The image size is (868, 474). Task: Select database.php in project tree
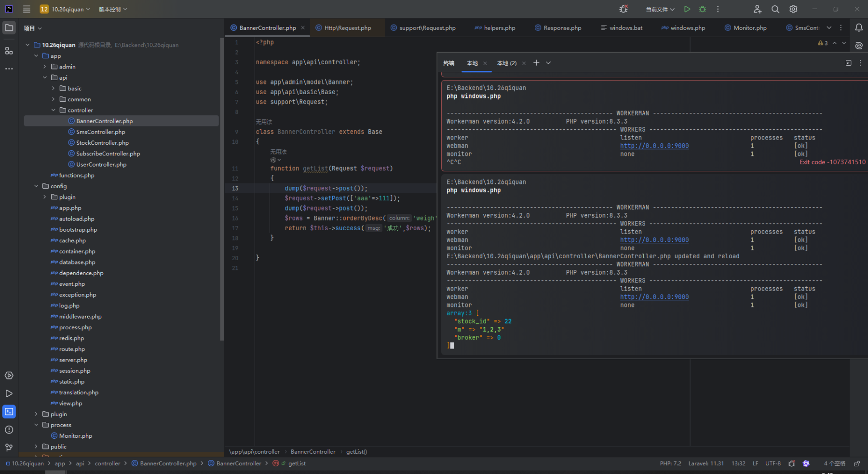tap(77, 262)
